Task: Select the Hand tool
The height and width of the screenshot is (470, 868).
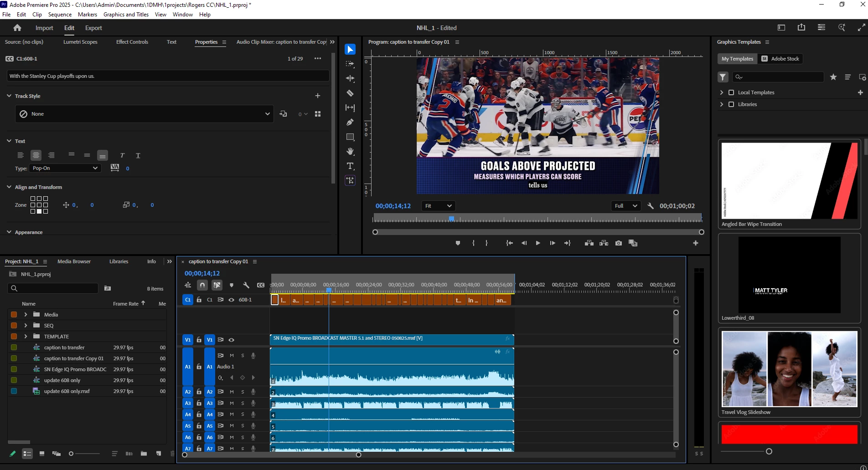Action: [x=350, y=151]
